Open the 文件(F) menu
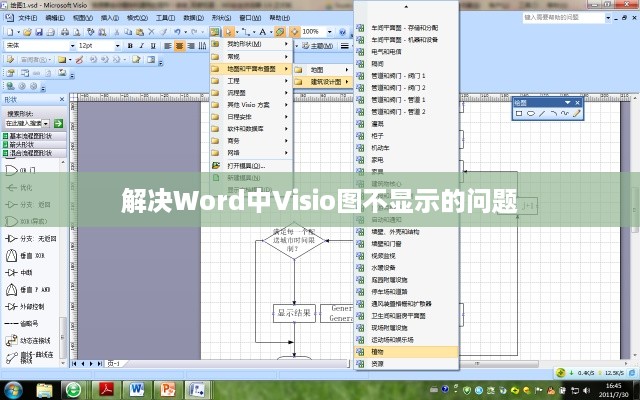The width and height of the screenshot is (640, 400). (x=27, y=18)
